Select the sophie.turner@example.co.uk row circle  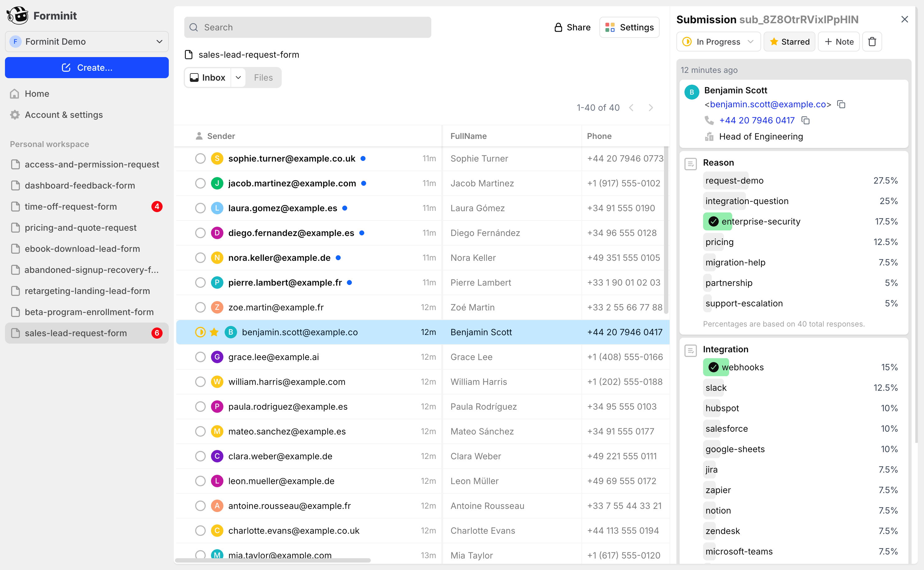(200, 159)
